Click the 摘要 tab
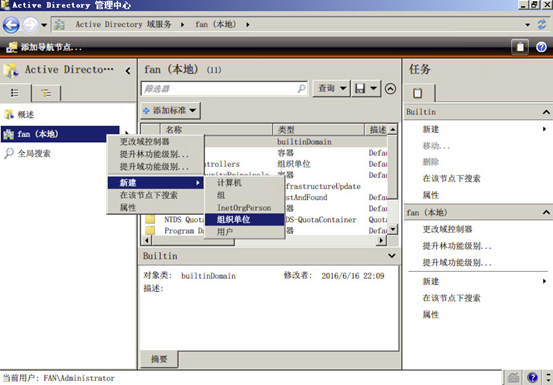Screen dimensions: 553x385 [159, 359]
